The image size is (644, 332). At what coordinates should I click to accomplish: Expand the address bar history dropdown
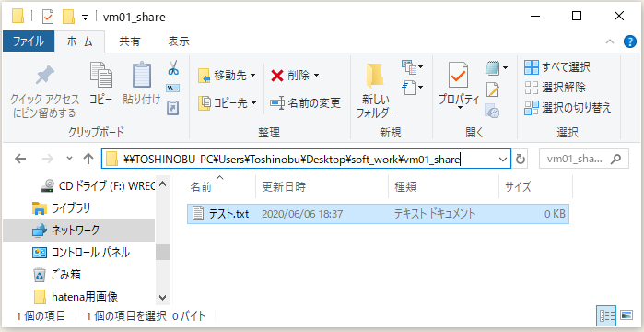(x=503, y=159)
